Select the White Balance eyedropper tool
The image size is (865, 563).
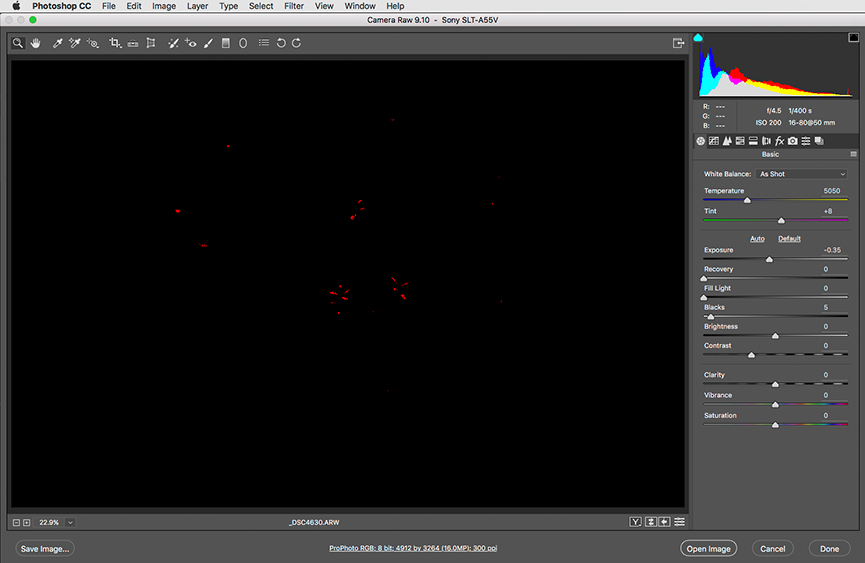click(x=57, y=43)
